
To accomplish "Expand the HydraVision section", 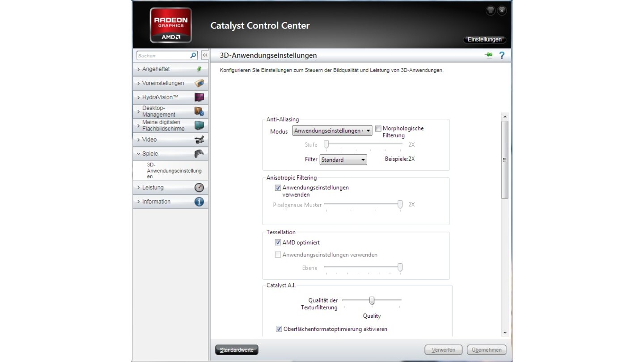I will coord(170,97).
